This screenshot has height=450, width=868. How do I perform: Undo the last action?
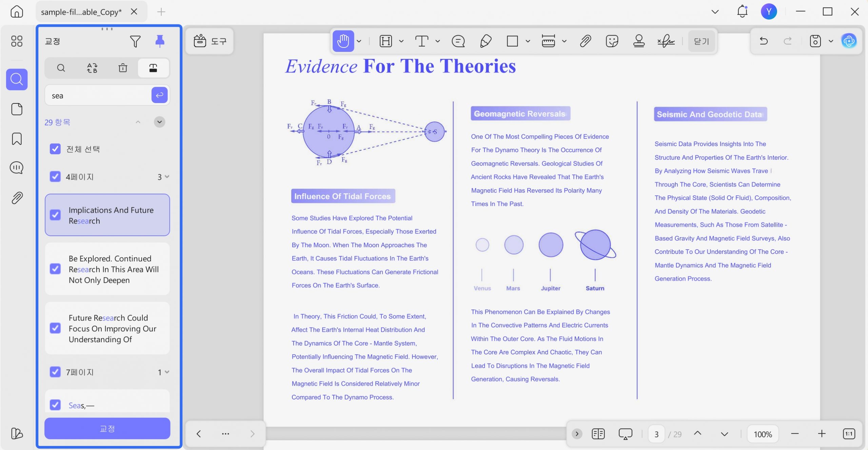[764, 41]
